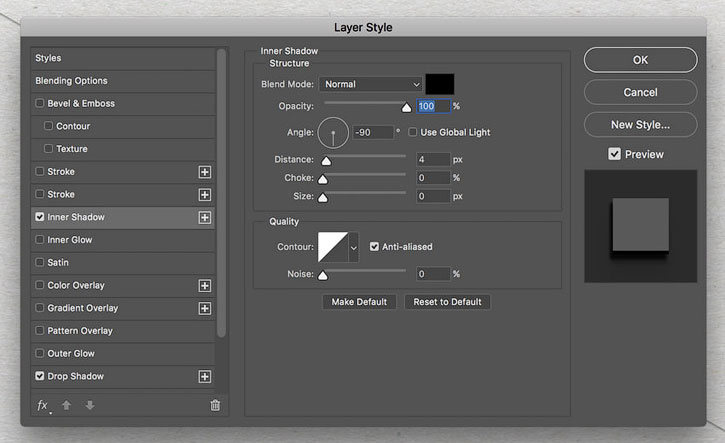This screenshot has width=725, height=443.
Task: Add another Inner Shadow with plus icon
Action: (x=205, y=217)
